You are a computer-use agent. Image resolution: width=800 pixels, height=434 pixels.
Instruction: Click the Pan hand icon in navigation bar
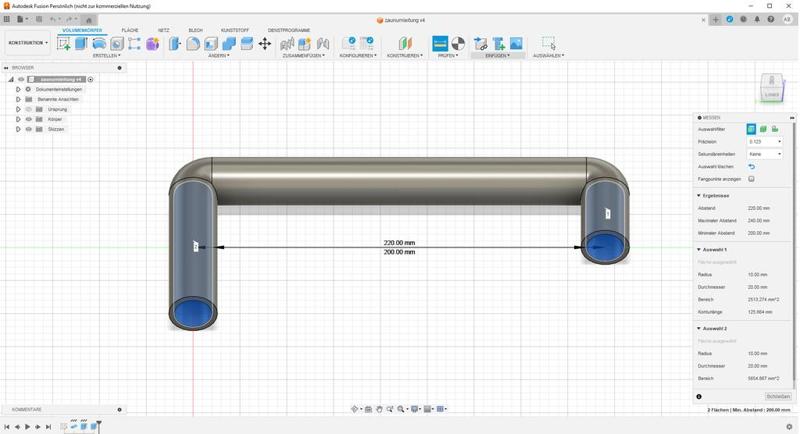coord(379,409)
